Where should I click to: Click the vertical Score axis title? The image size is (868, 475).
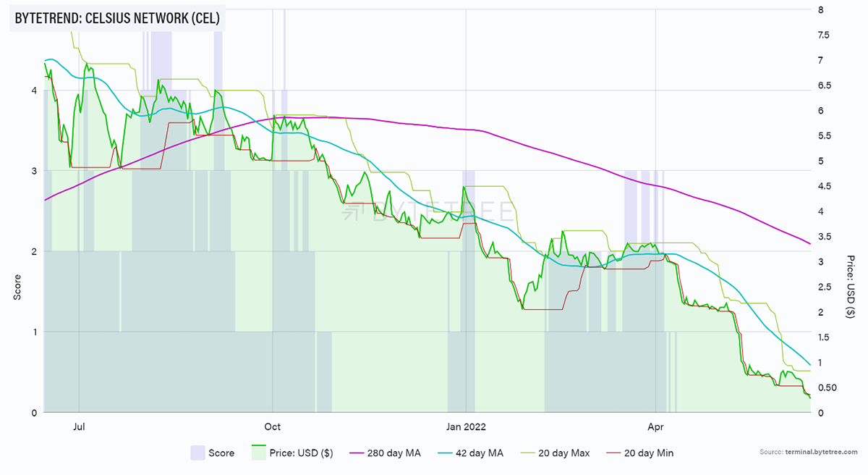click(16, 287)
